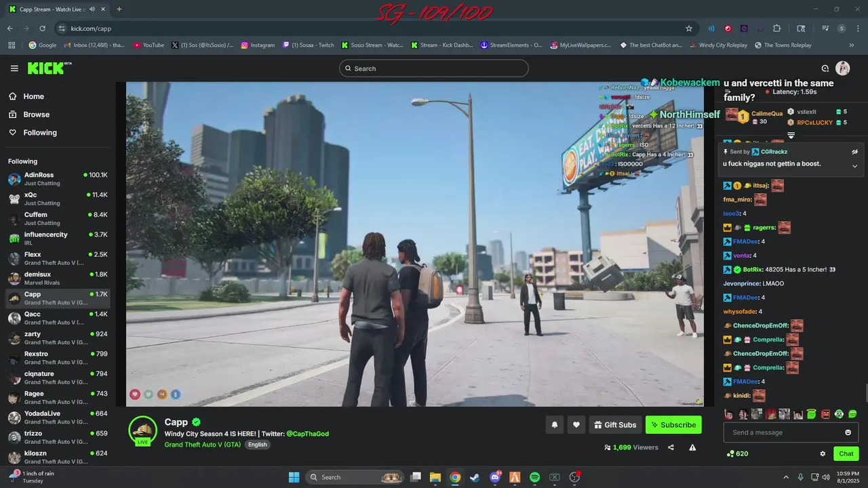Screen dimensions: 868x488
Task: Bookmark this page with star icon
Action: tap(689, 28)
